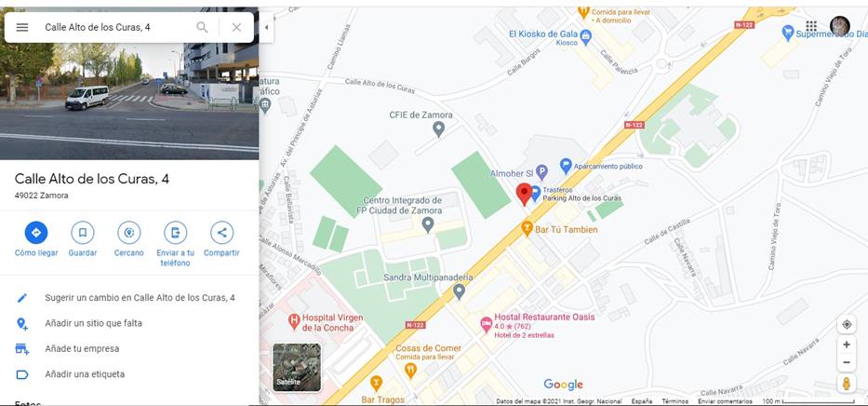Switch to Satélite map layer
868x406 pixels.
tap(297, 367)
